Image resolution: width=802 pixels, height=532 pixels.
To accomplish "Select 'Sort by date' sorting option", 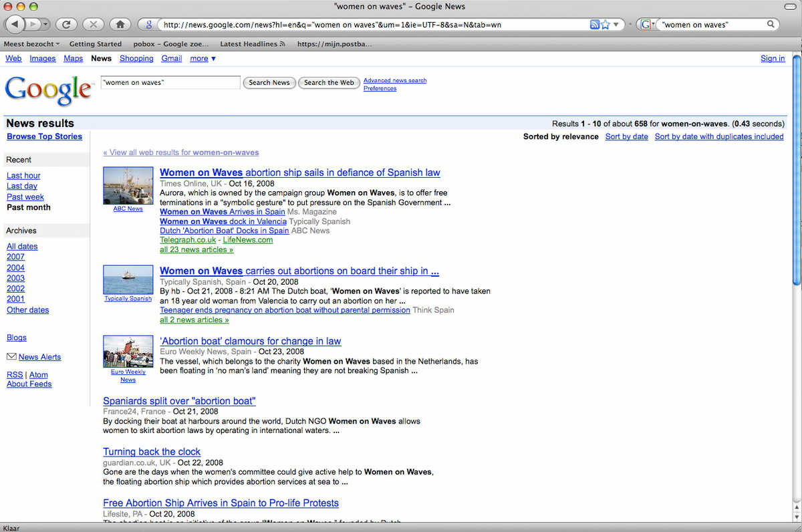I will pyautogui.click(x=626, y=136).
